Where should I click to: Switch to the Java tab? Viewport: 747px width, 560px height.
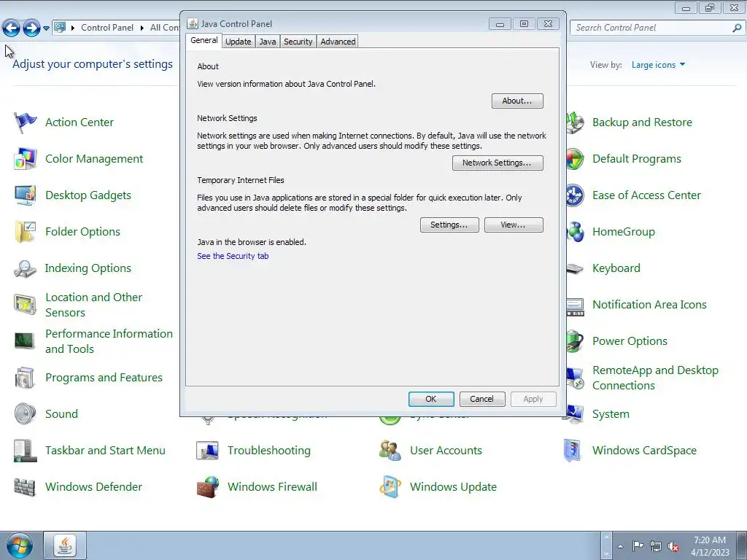(x=267, y=42)
